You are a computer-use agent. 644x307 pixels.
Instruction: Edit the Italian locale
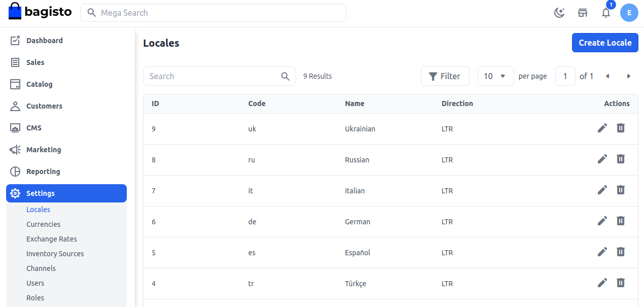[602, 190]
